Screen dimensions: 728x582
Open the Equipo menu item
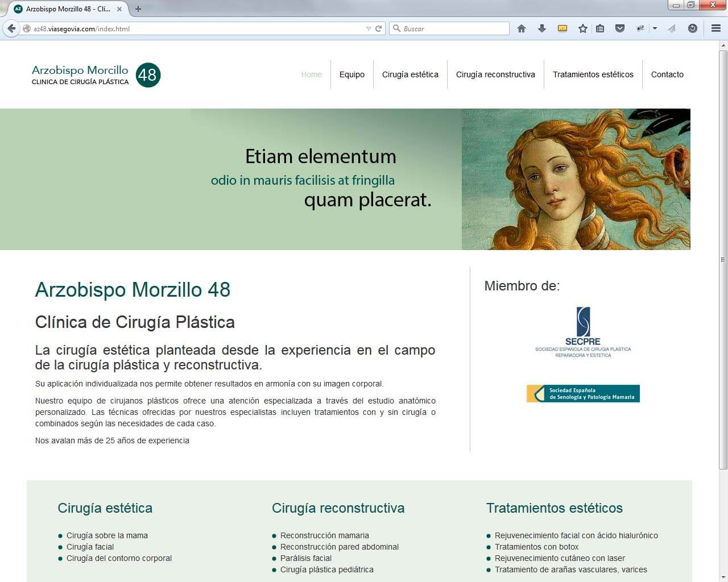[352, 74]
